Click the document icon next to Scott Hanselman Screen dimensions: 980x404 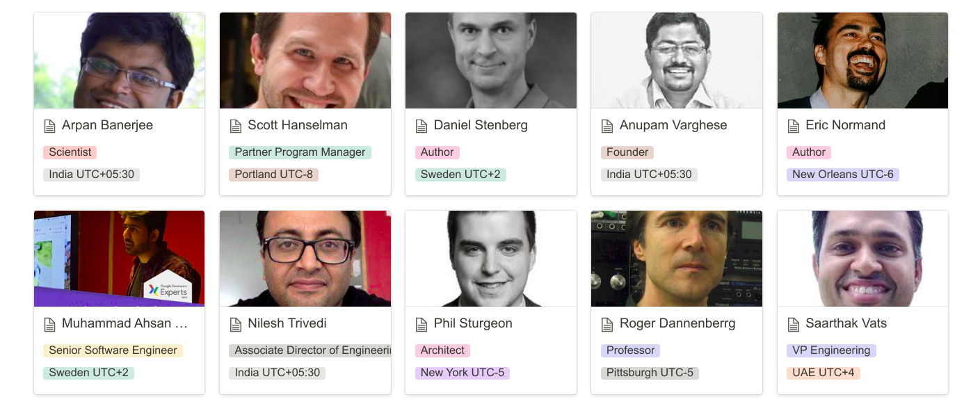coord(236,126)
